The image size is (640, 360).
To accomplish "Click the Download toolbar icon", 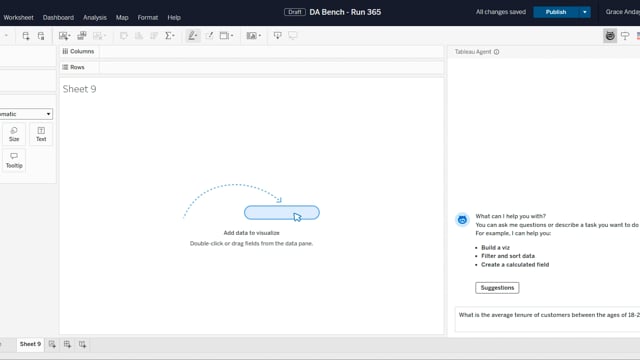I will 278,36.
